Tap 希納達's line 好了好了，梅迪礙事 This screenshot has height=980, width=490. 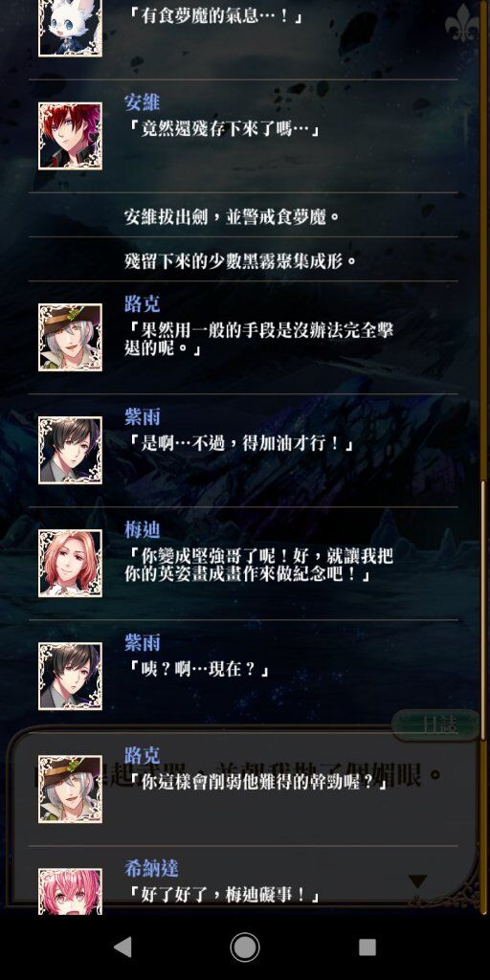click(x=223, y=896)
